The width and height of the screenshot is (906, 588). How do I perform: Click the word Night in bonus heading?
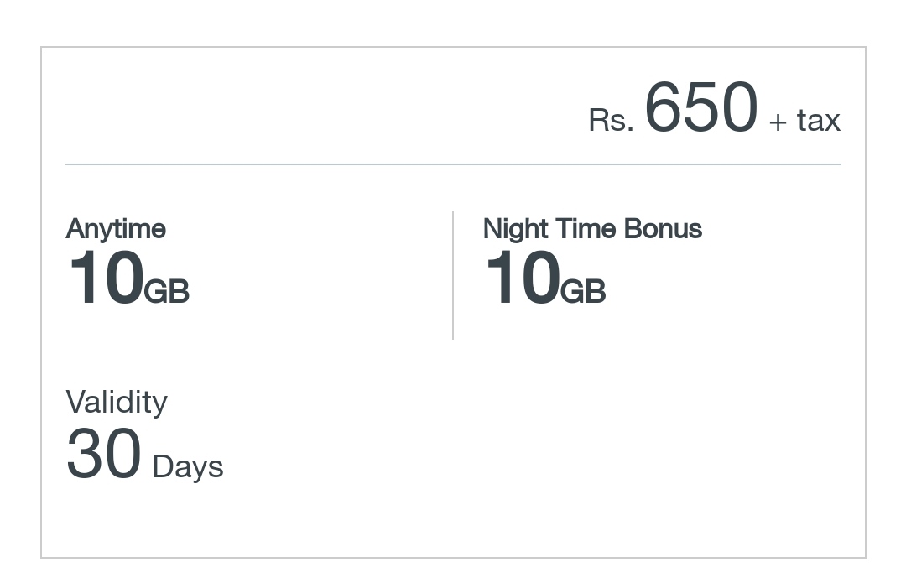(515, 229)
